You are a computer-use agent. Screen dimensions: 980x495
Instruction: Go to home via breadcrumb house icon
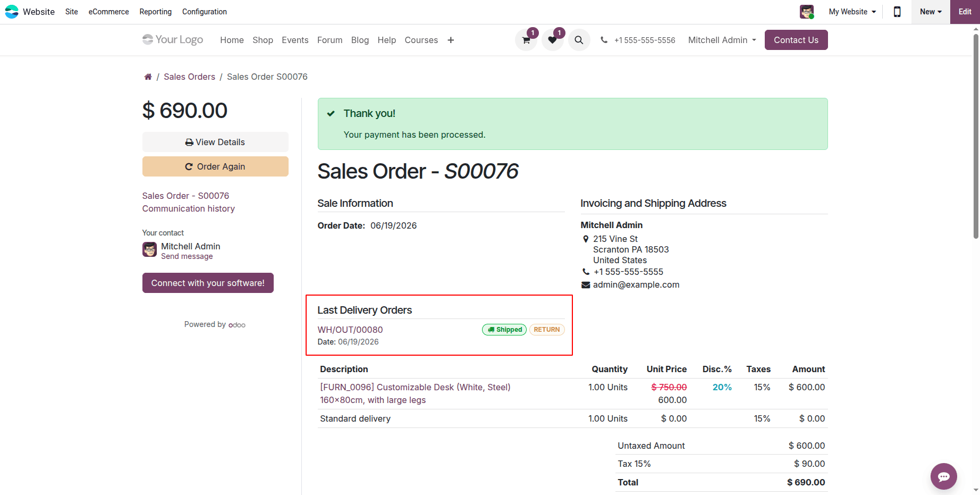[148, 77]
